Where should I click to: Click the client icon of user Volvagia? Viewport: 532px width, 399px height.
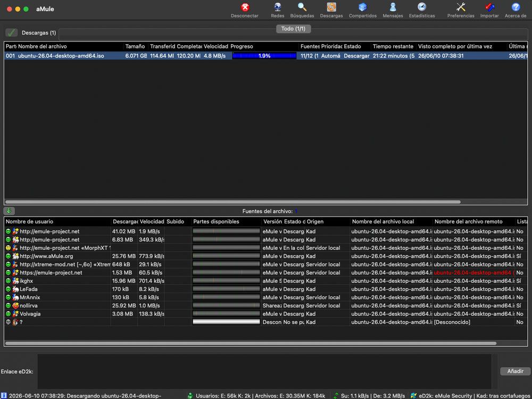(15, 314)
